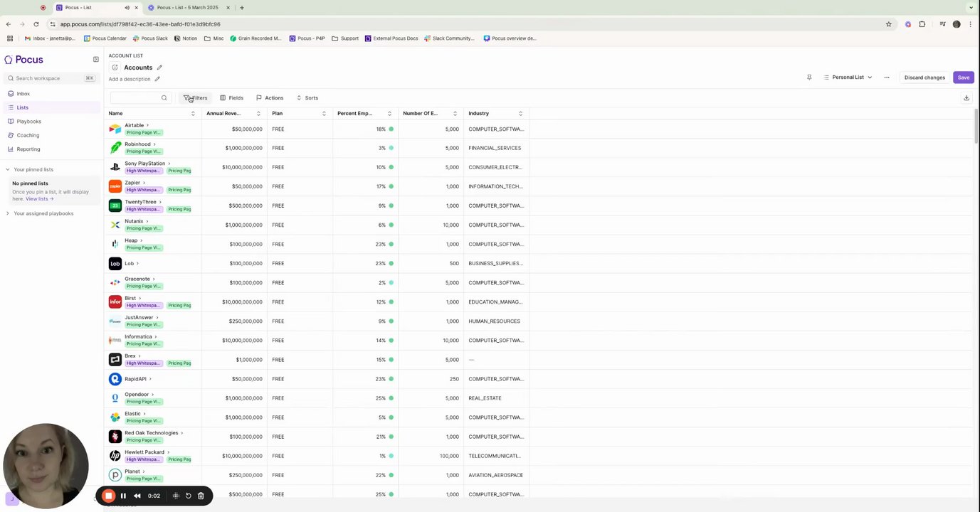Follow the View lists link
The height and width of the screenshot is (512, 980).
[40, 199]
